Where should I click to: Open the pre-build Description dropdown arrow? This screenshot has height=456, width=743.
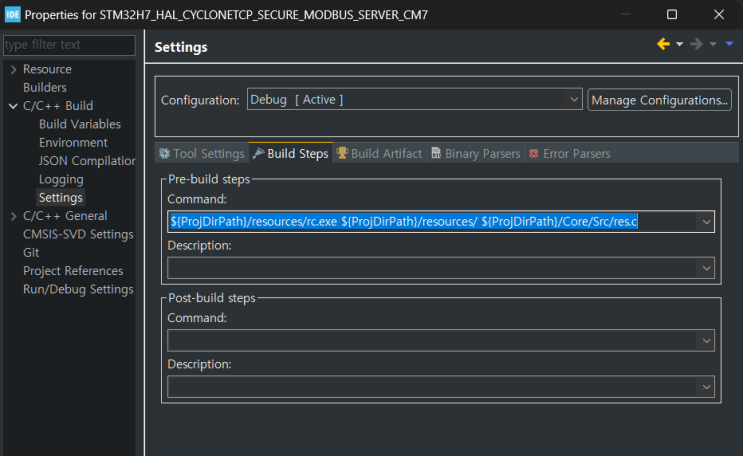point(706,268)
